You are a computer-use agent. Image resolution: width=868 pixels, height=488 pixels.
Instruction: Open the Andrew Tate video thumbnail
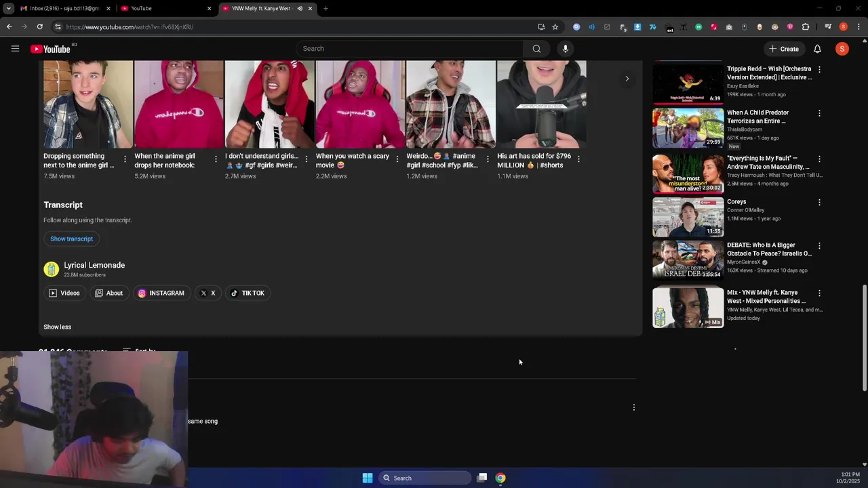pyautogui.click(x=688, y=174)
